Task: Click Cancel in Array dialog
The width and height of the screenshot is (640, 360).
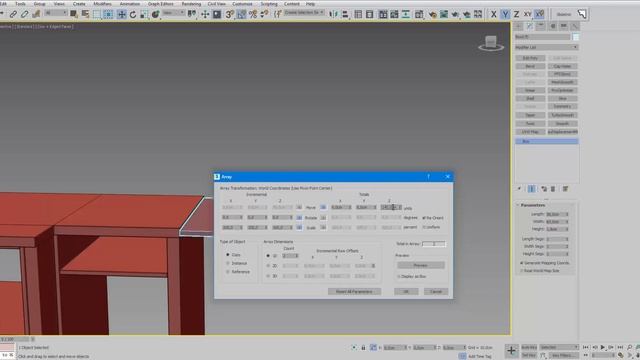Action: pos(436,291)
